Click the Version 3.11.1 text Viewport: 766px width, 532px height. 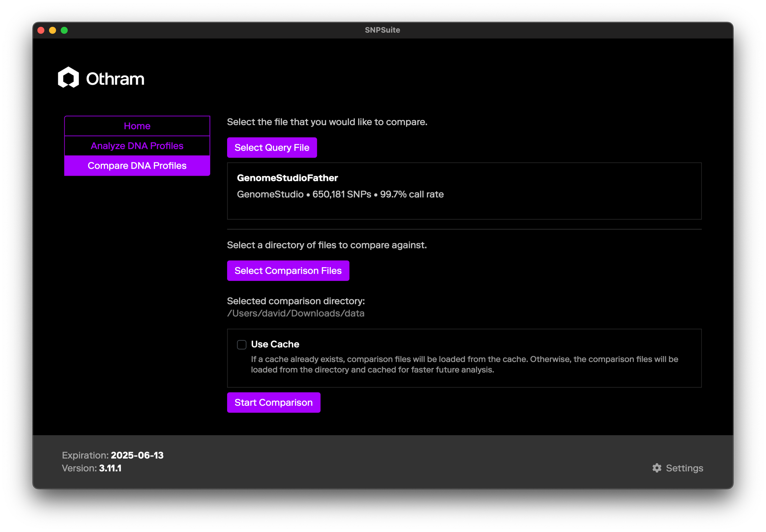[x=92, y=468]
